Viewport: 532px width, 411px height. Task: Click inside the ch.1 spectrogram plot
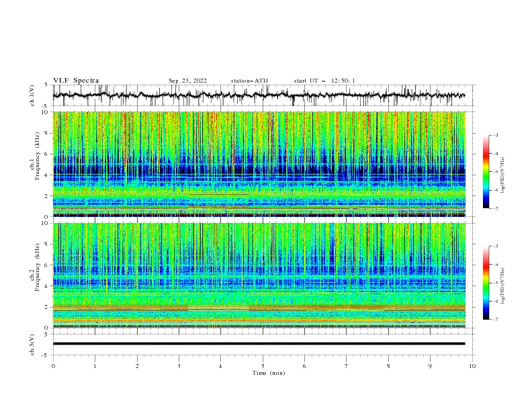[x=259, y=164]
